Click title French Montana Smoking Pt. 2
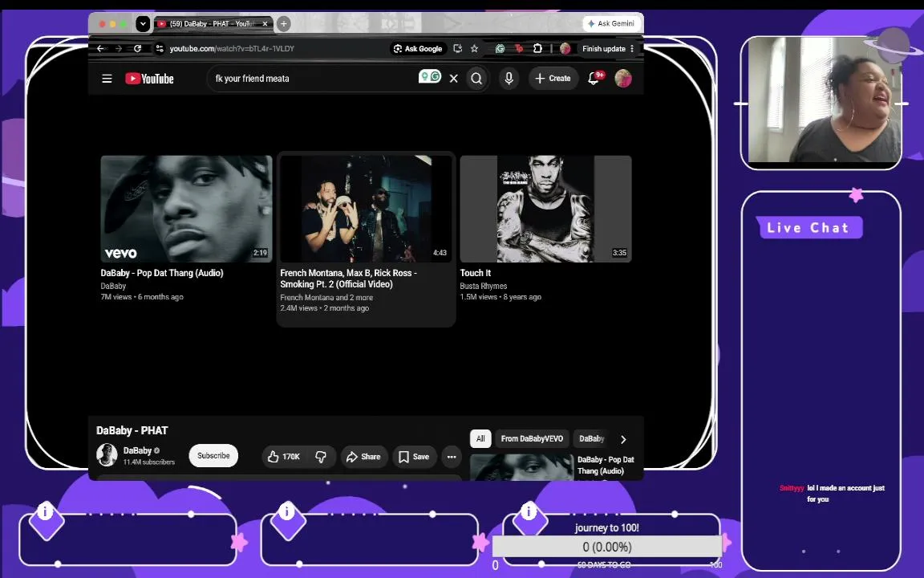The height and width of the screenshot is (578, 924). point(348,279)
